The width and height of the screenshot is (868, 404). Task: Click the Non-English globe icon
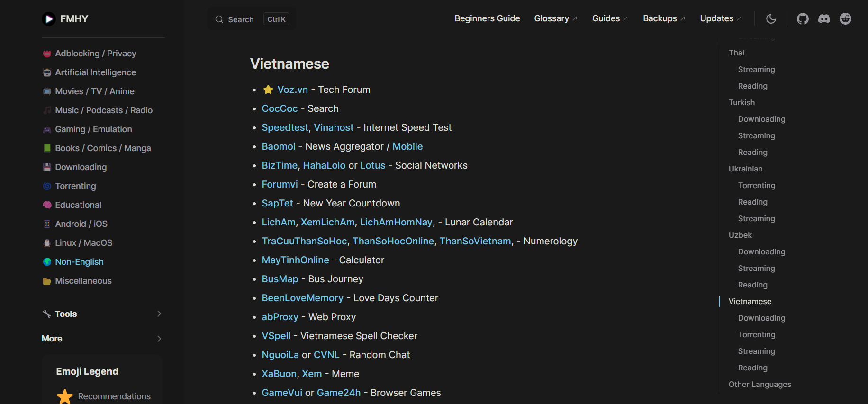tap(47, 262)
